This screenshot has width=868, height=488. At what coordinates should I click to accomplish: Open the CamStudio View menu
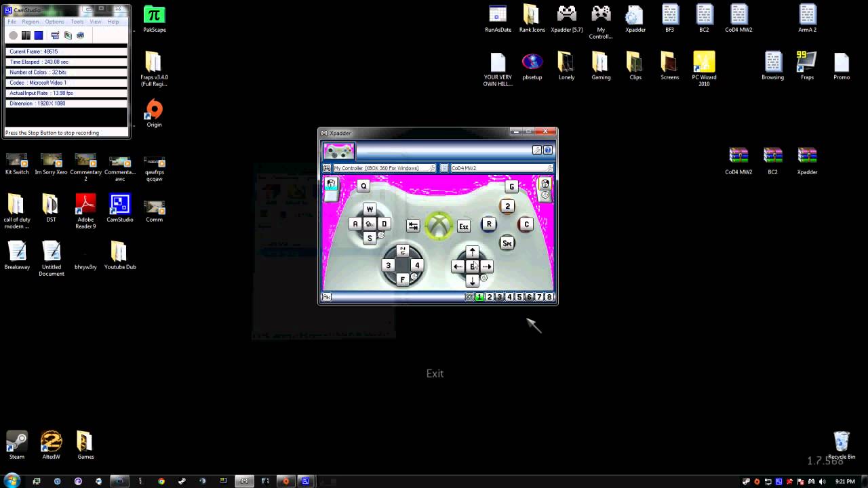coord(96,22)
